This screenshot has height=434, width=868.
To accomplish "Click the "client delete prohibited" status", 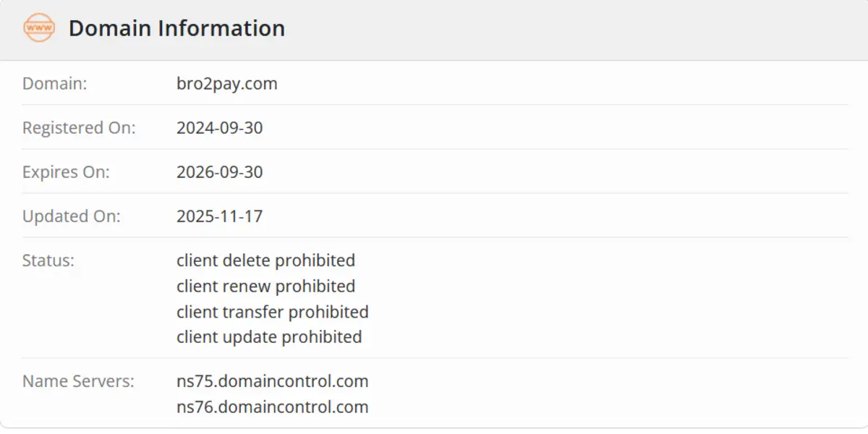I will tap(265, 260).
